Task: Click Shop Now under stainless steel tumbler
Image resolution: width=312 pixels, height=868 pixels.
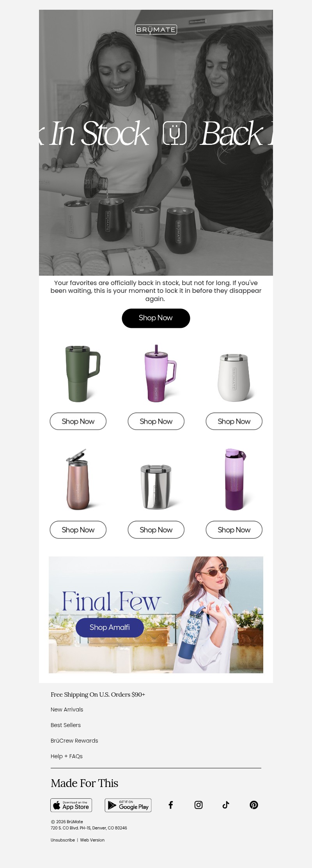Action: [156, 530]
